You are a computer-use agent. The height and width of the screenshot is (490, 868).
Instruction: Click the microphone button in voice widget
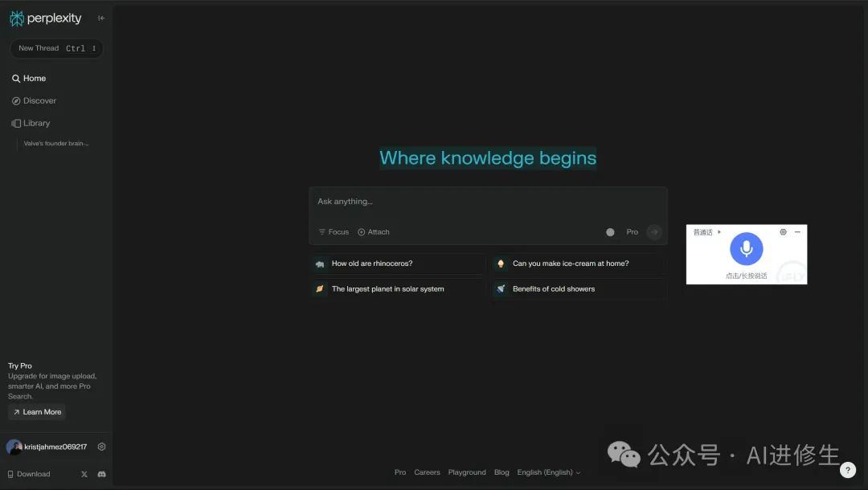click(746, 249)
